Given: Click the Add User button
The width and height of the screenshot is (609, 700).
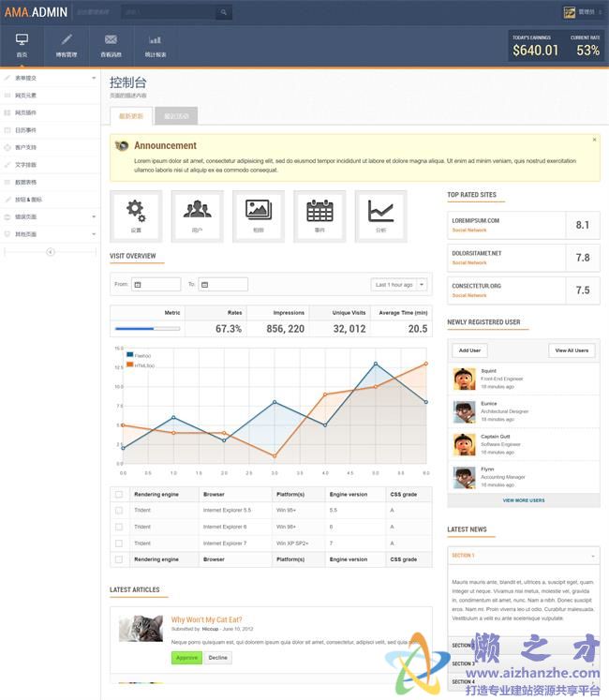Looking at the screenshot, I should 468,350.
